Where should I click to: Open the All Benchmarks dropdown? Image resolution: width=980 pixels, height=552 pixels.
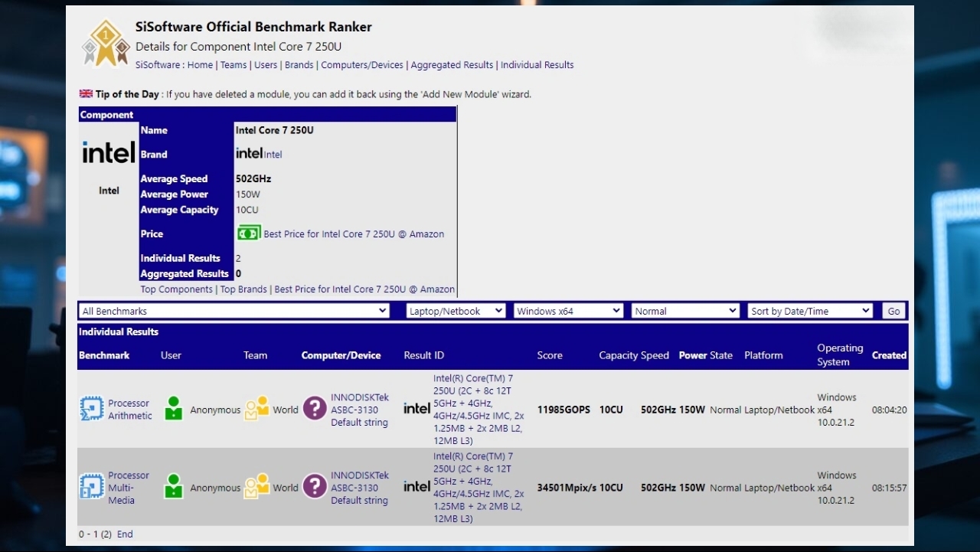[x=235, y=311]
